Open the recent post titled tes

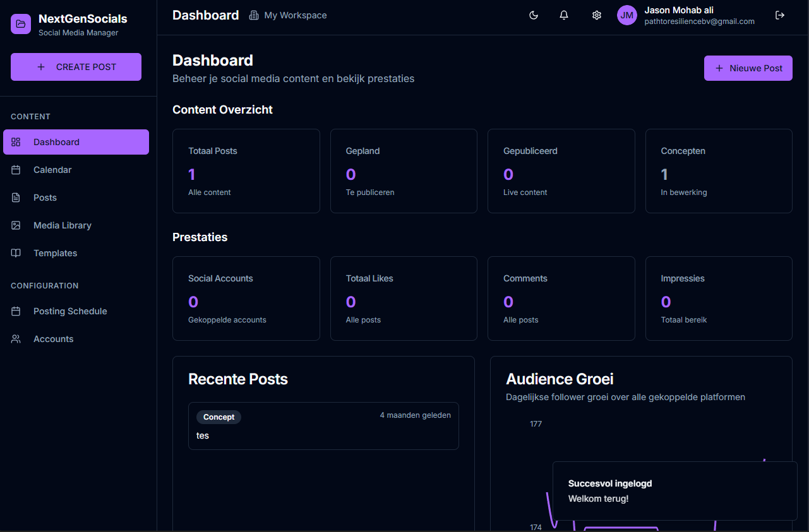click(x=323, y=426)
